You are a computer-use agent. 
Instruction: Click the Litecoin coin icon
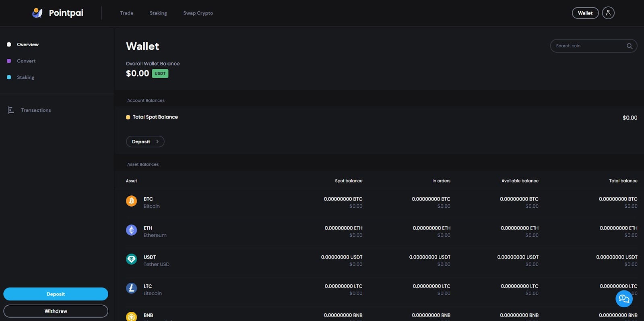[132, 288]
